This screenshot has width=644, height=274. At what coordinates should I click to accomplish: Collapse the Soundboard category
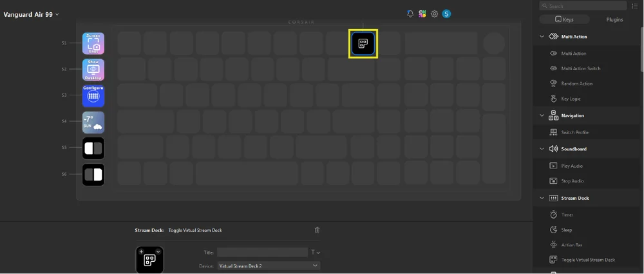point(542,149)
